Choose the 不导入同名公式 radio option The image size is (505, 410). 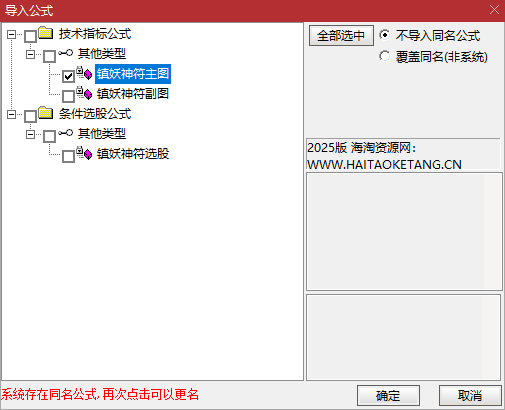[384, 35]
